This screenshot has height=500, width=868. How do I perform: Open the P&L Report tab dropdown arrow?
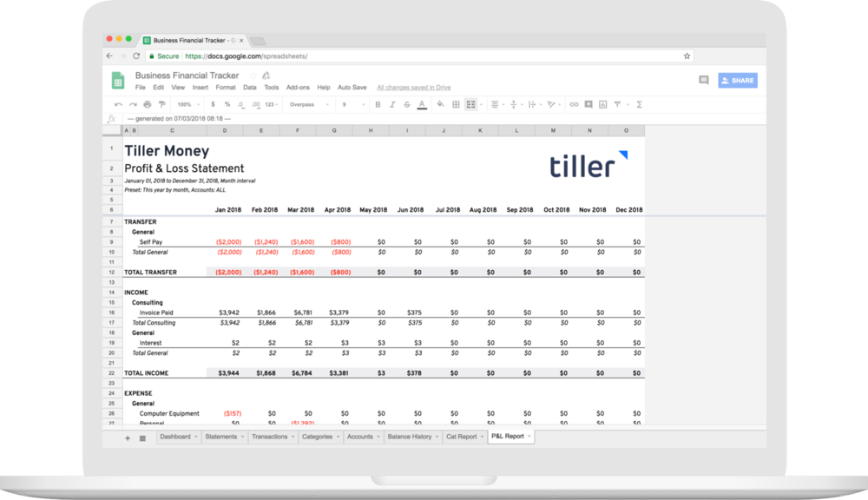pos(529,437)
